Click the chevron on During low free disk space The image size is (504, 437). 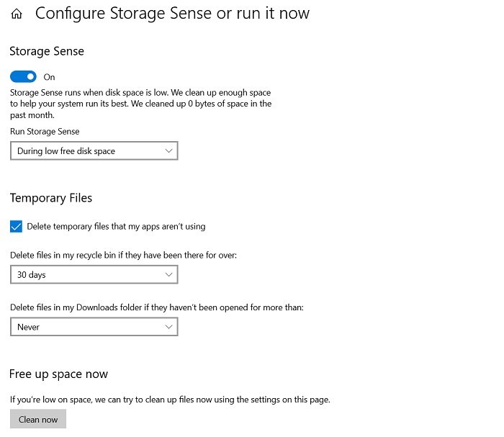click(x=168, y=150)
